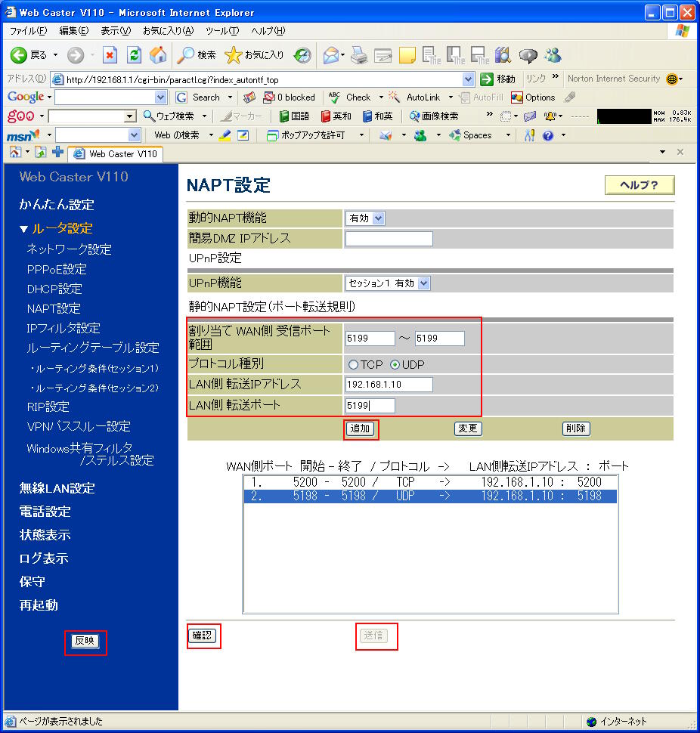
Task: Open the お気に入り(A) menu
Action: pyautogui.click(x=168, y=31)
